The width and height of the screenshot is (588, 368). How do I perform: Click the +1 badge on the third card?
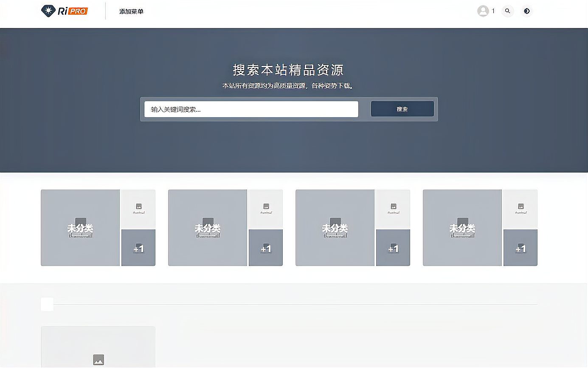pos(393,248)
